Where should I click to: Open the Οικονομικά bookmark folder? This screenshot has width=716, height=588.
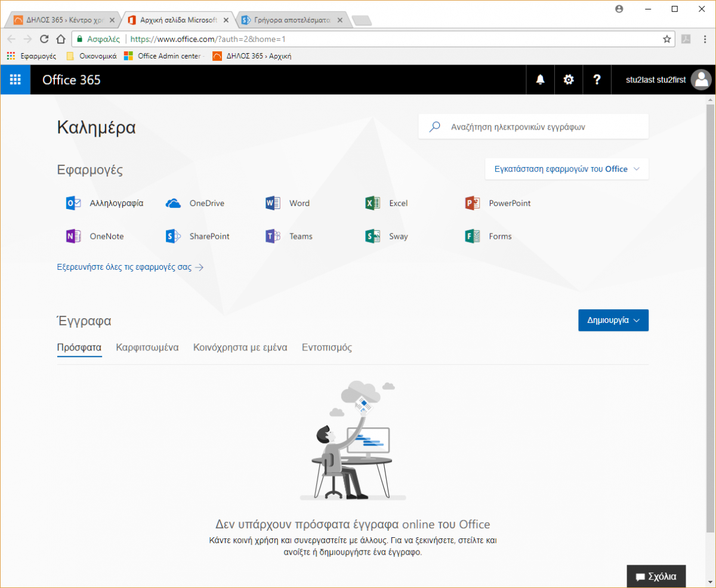91,56
